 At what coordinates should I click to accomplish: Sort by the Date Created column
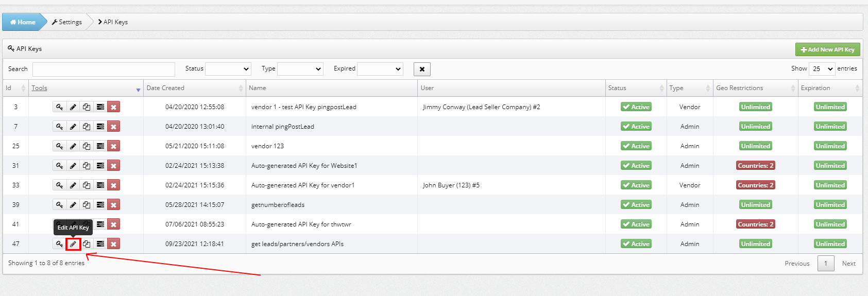pos(195,88)
